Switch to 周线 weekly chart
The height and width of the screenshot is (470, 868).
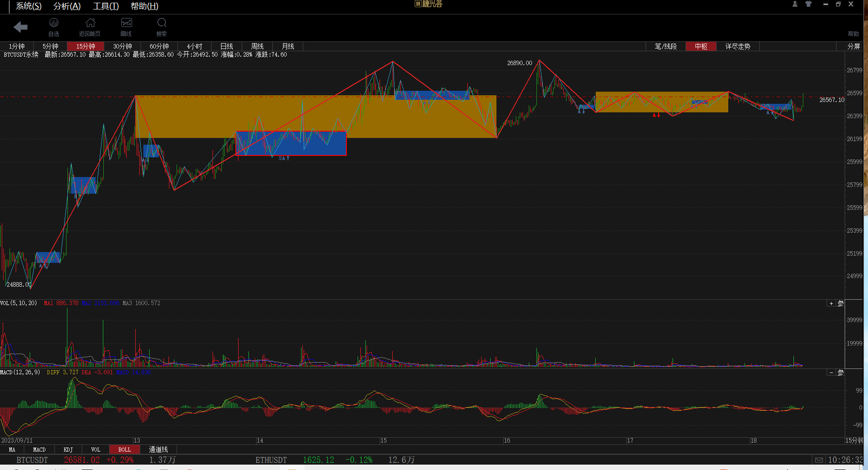tap(257, 46)
